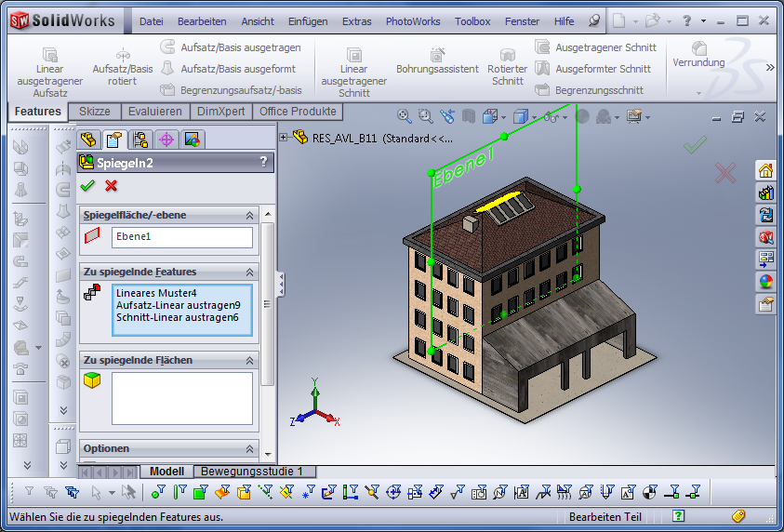Click the Bohrungsassistent tool
This screenshot has width=784, height=532.
[437, 62]
